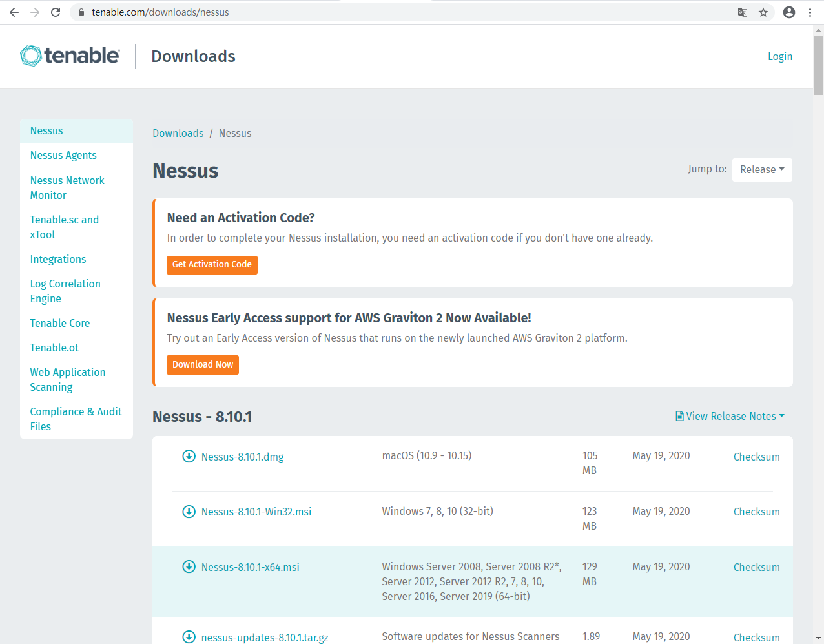This screenshot has height=644, width=824.
Task: Click the download icon beside Nessus-8.10.1.dmg
Action: coord(189,456)
